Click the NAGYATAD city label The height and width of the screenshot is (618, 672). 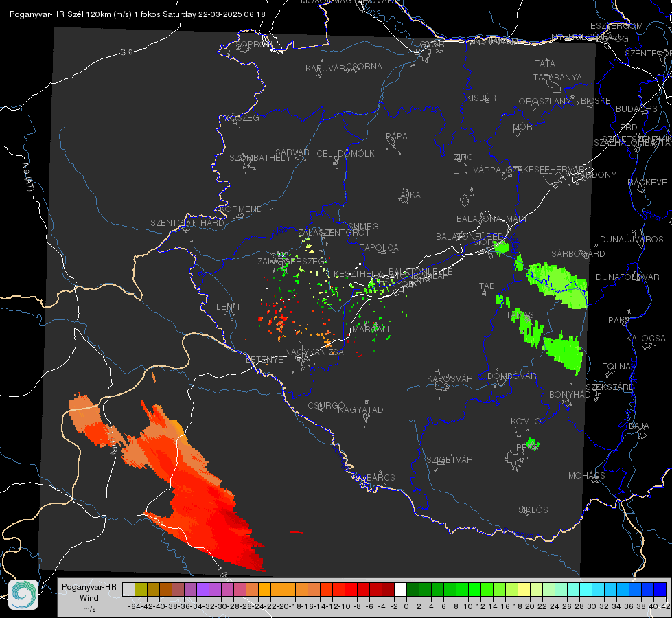(360, 409)
